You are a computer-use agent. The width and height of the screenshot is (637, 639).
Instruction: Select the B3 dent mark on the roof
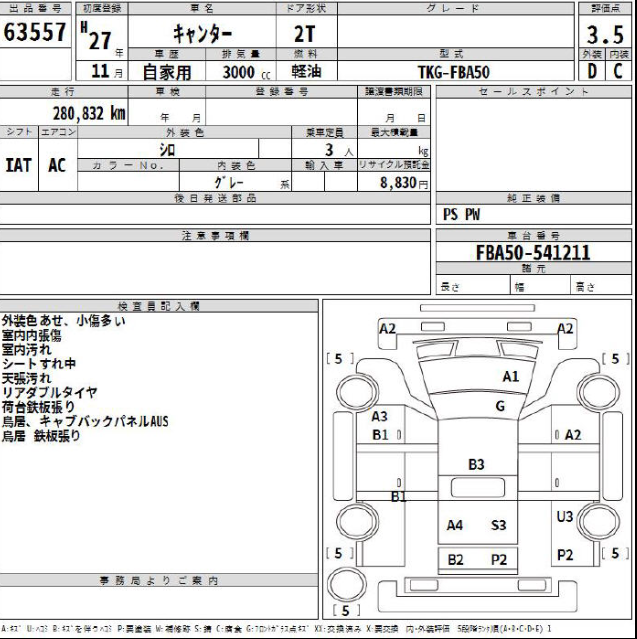point(476,464)
